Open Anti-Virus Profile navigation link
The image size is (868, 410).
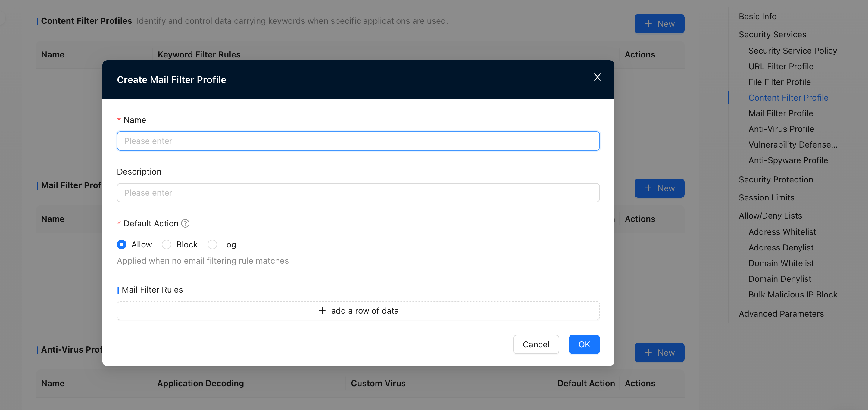tap(781, 129)
